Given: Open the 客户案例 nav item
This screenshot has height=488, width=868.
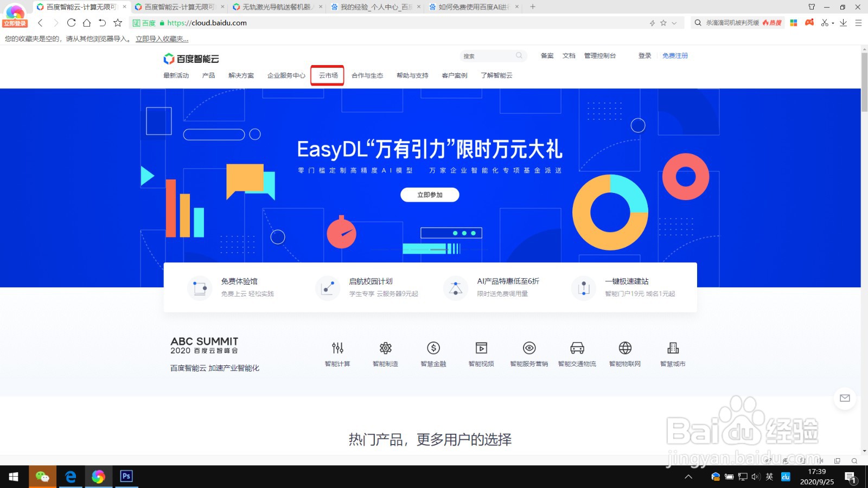Looking at the screenshot, I should 455,75.
